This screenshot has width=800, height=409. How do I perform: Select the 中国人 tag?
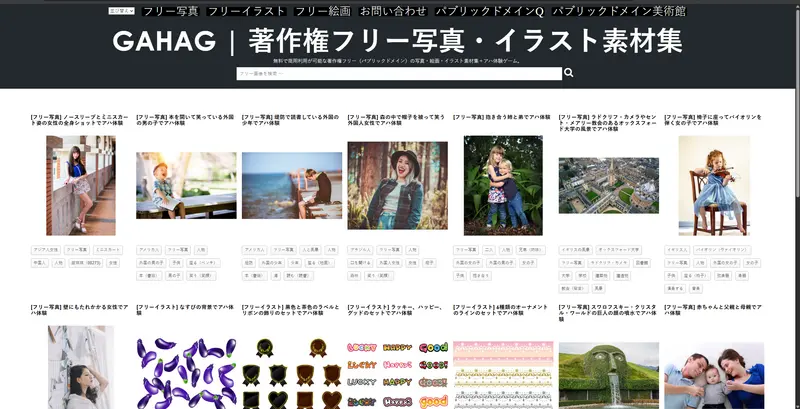tap(39, 263)
